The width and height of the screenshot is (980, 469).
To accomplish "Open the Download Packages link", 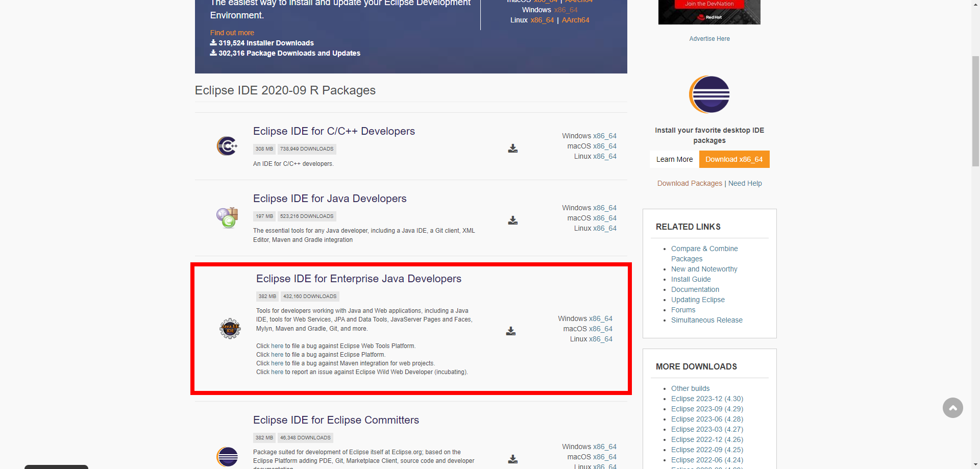I will (690, 183).
